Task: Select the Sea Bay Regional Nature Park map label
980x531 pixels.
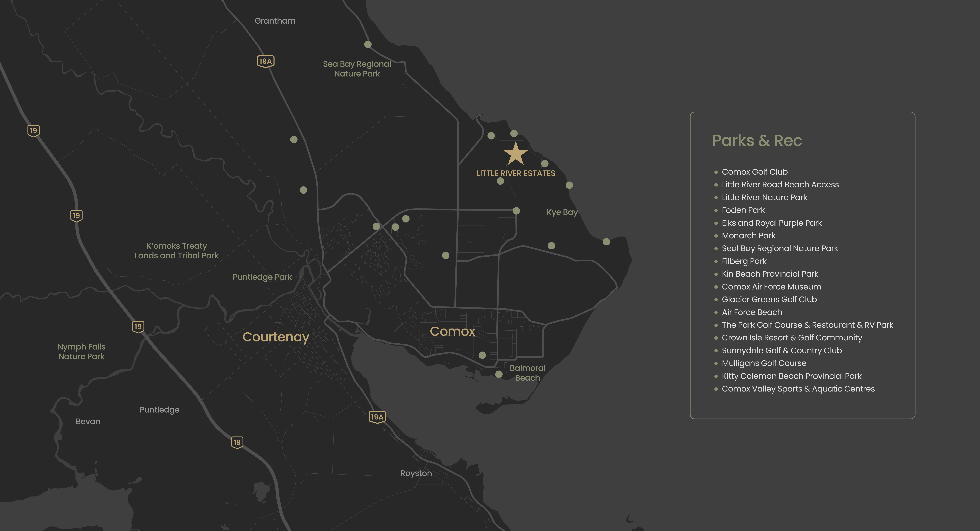Action: [357, 69]
